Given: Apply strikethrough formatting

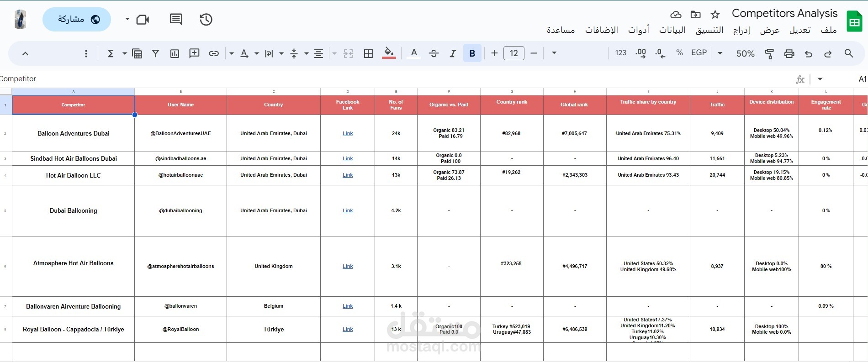Looking at the screenshot, I should pyautogui.click(x=434, y=53).
